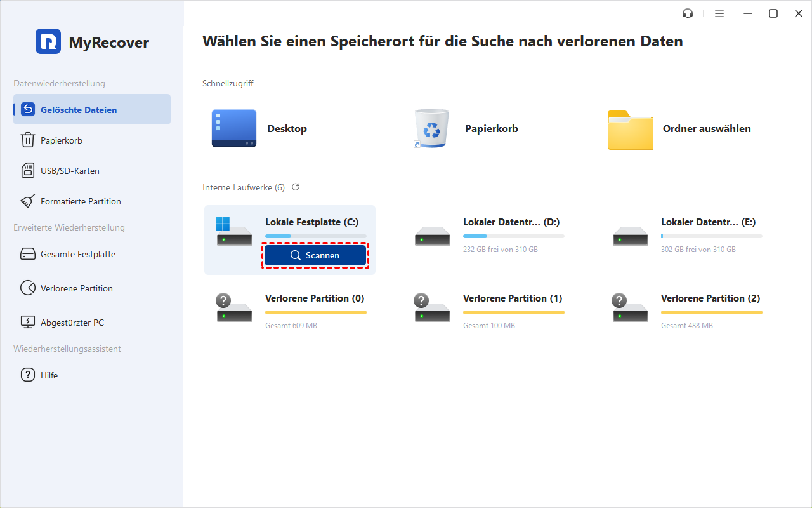Image resolution: width=812 pixels, height=508 pixels.
Task: Click the Verlorene Partition (0) drive icon
Action: (x=234, y=309)
